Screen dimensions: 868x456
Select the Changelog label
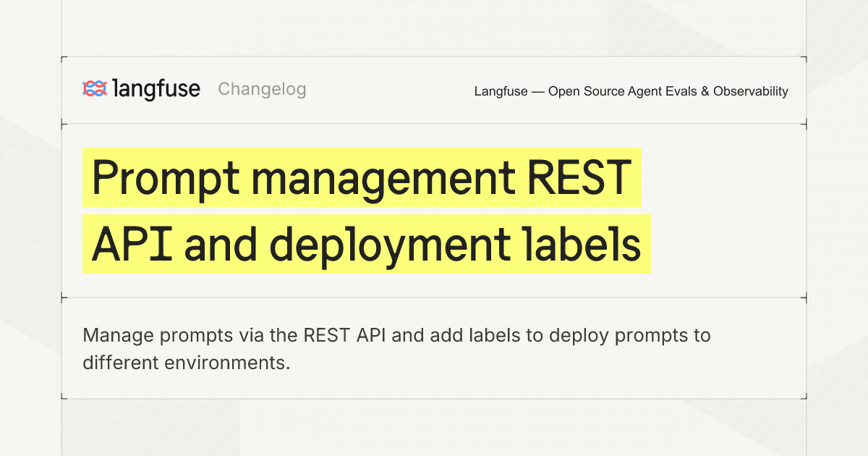tap(262, 89)
